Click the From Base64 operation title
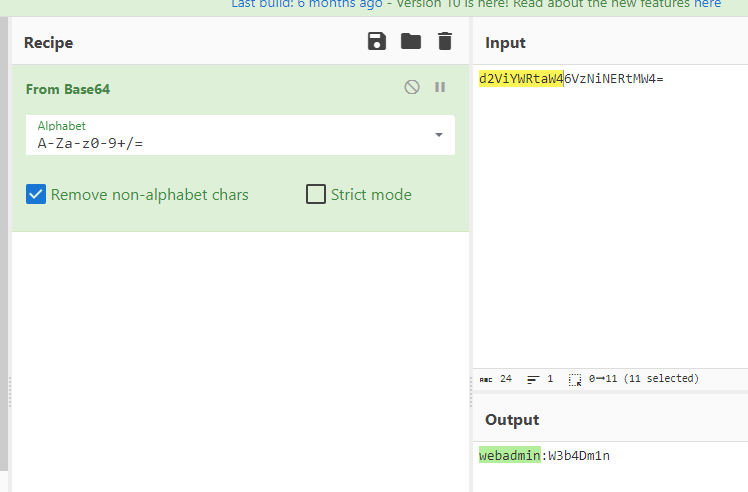 68,89
